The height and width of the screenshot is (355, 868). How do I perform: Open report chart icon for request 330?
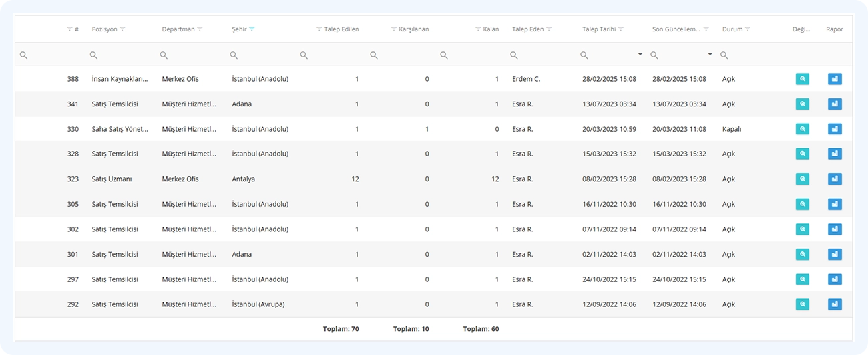point(835,129)
